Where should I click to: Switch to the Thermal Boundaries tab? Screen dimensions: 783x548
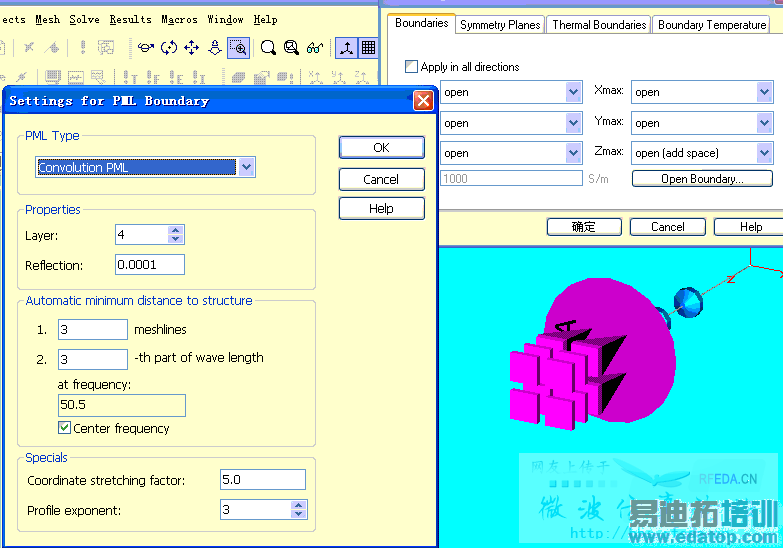[599, 24]
